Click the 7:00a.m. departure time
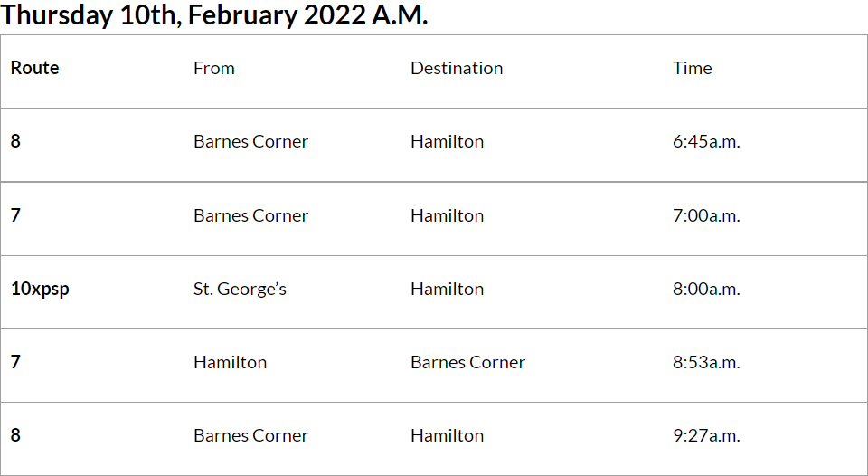The width and height of the screenshot is (868, 476). click(706, 215)
